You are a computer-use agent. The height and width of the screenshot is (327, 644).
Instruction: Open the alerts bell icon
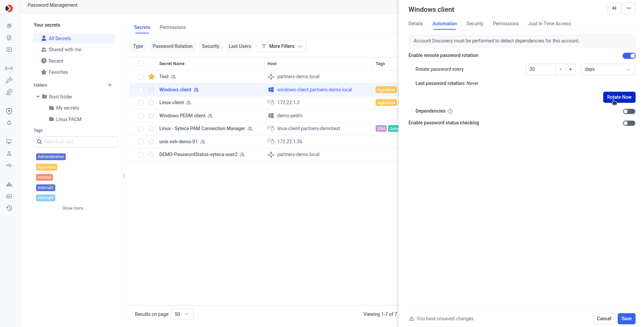click(9, 123)
